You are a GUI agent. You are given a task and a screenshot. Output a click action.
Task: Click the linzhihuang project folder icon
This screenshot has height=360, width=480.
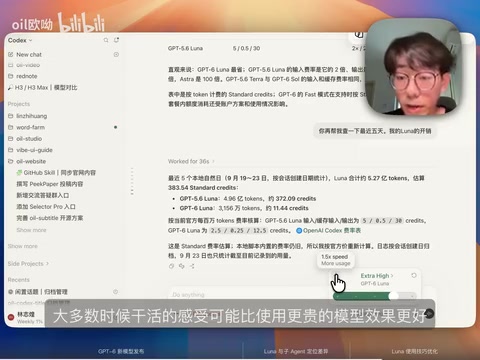10,116
